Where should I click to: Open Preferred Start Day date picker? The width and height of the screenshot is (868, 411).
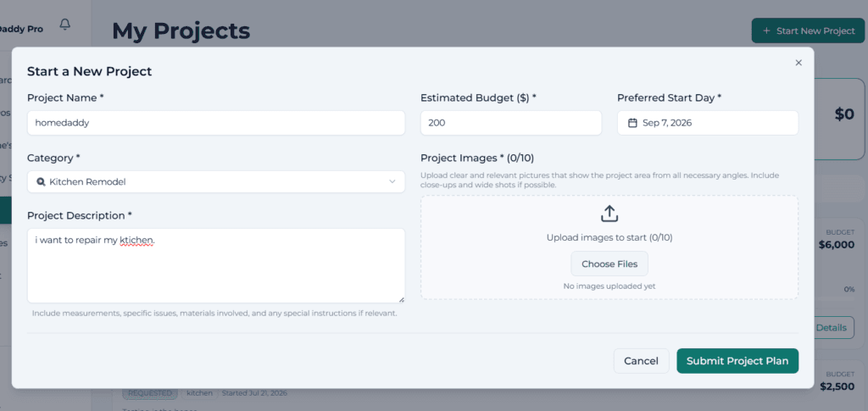coord(708,123)
